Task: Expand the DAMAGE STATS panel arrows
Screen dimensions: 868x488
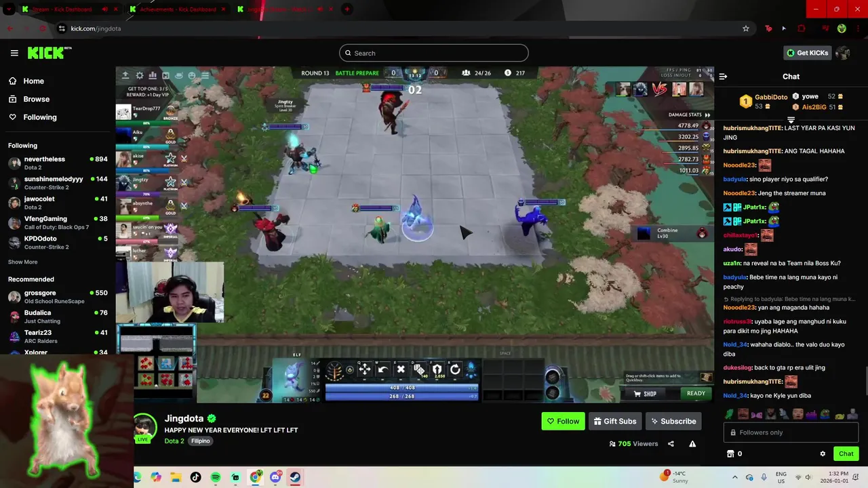Action: point(708,115)
